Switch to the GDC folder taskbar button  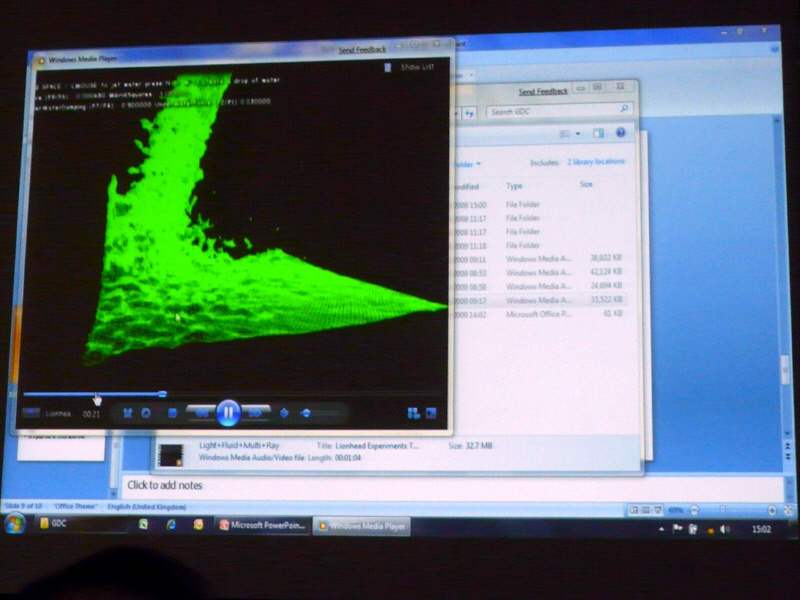[79, 524]
